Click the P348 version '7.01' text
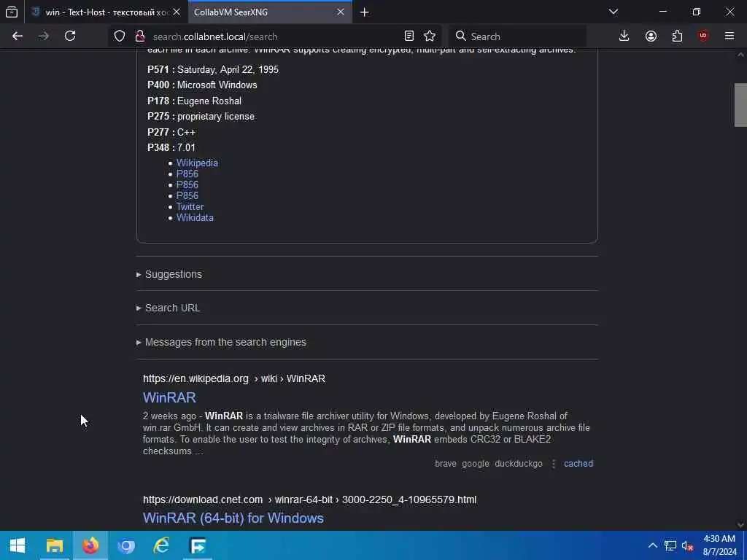 186,147
